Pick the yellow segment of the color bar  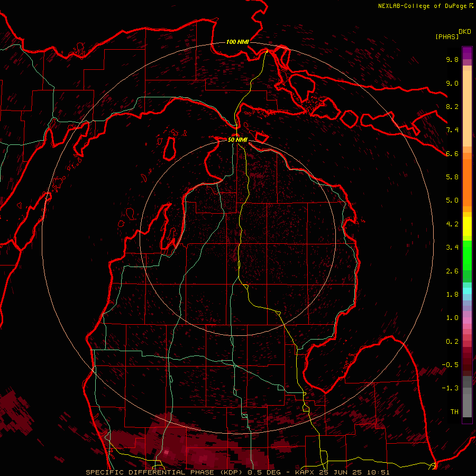pyautogui.click(x=467, y=226)
